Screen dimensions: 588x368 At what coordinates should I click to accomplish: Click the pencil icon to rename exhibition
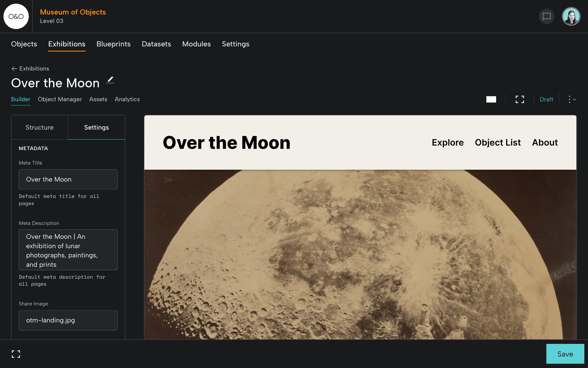click(110, 80)
